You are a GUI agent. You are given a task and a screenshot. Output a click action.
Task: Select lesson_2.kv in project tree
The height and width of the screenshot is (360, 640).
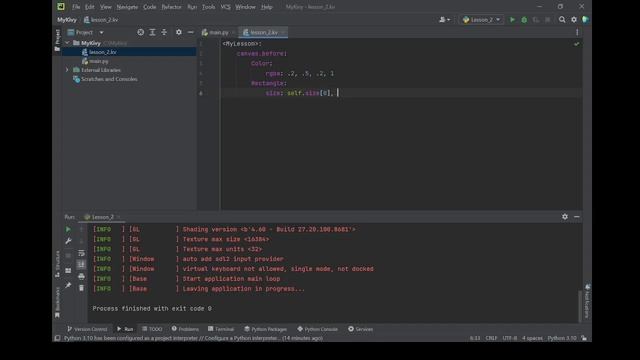[x=103, y=52]
